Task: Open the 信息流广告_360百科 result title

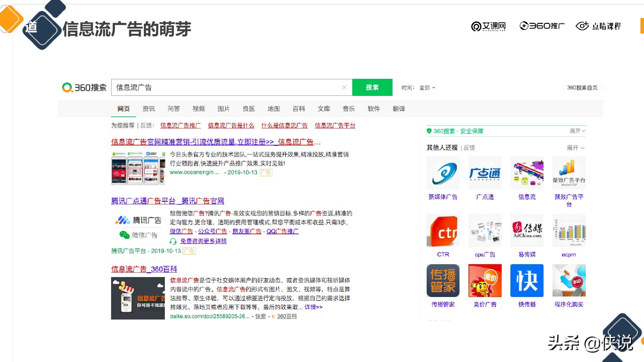Action: point(144,269)
